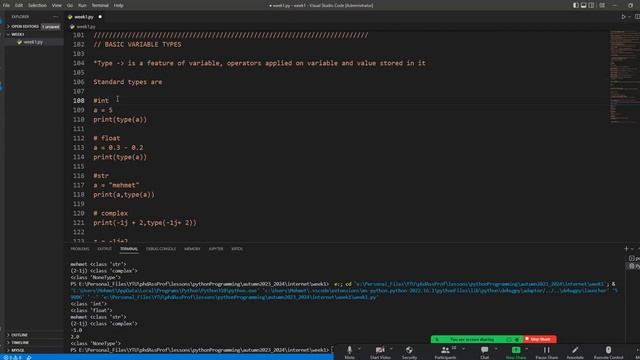Select the Terminal panel tab
Screen dimensions: 640x360
pos(129,249)
